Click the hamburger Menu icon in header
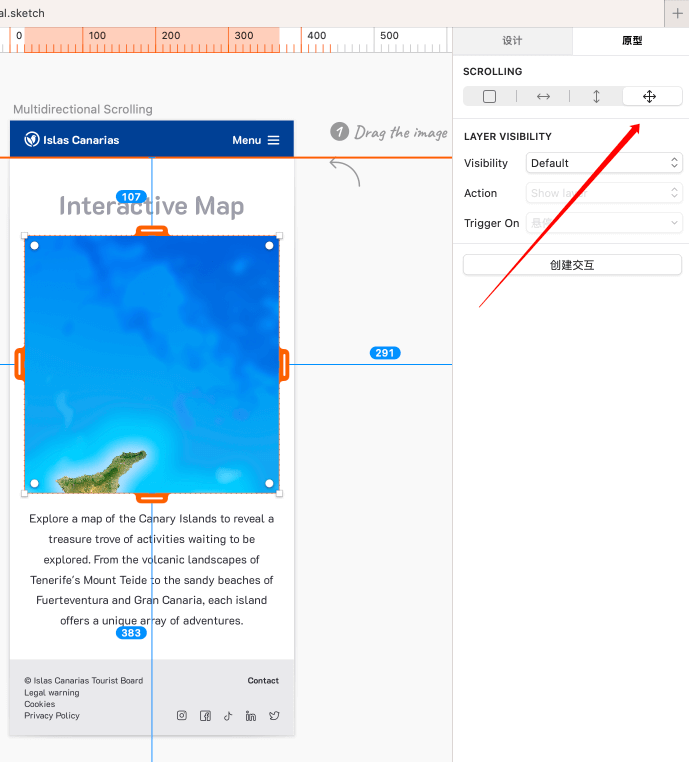Image resolution: width=689 pixels, height=762 pixels. (x=273, y=140)
